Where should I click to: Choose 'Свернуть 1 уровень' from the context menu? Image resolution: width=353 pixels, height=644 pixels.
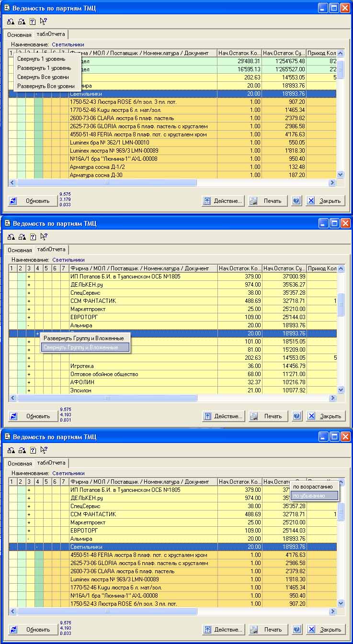coord(41,59)
